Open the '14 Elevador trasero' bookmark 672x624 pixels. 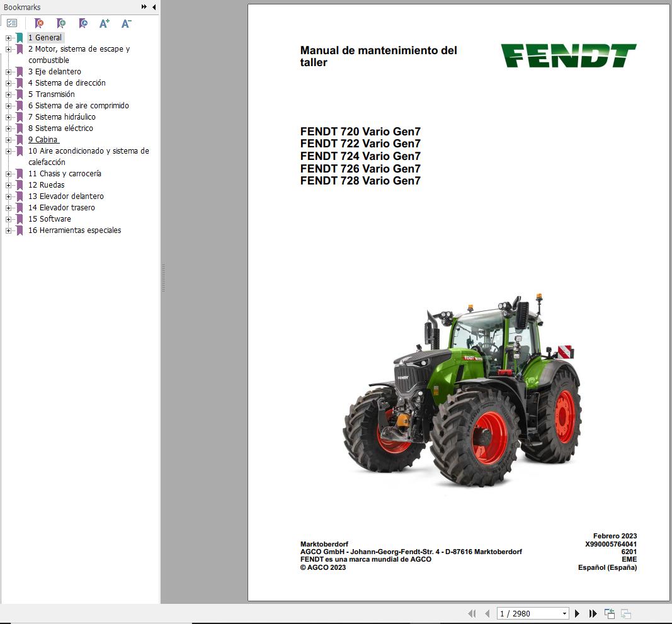tap(62, 207)
